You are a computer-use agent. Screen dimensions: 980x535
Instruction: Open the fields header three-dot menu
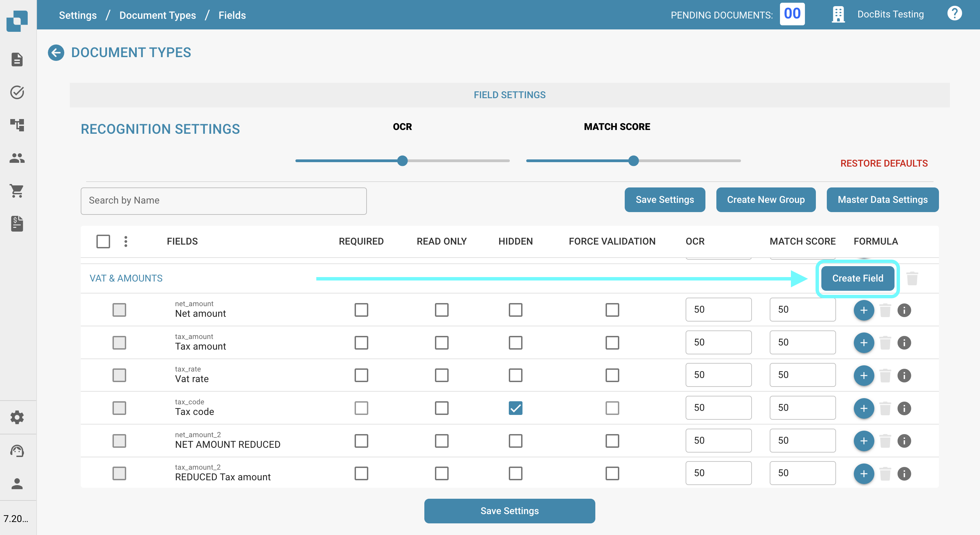125,241
